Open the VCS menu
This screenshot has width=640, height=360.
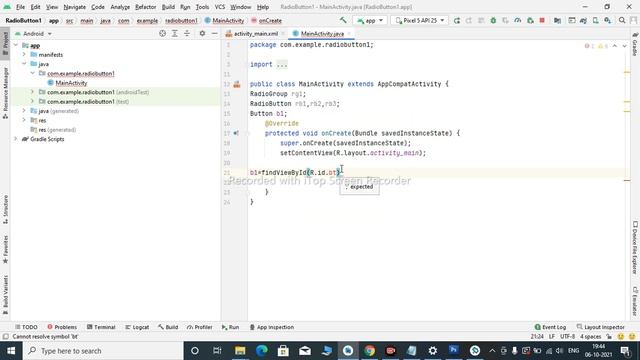tap(220, 7)
